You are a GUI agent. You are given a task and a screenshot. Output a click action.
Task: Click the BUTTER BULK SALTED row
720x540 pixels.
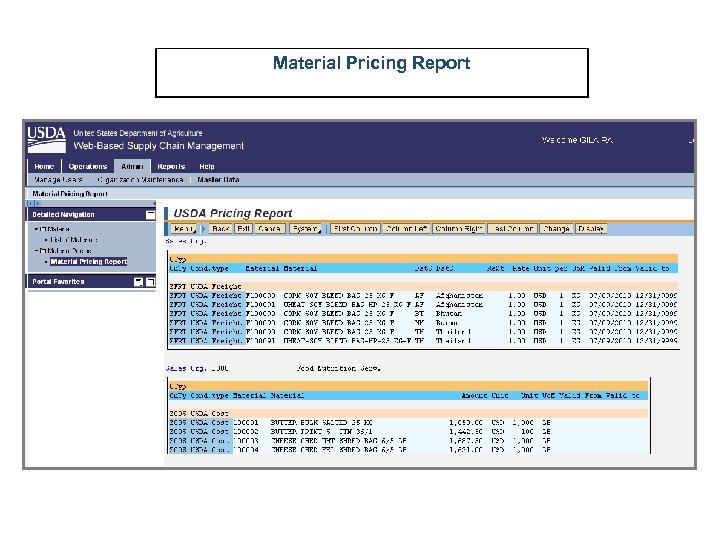coord(409,422)
